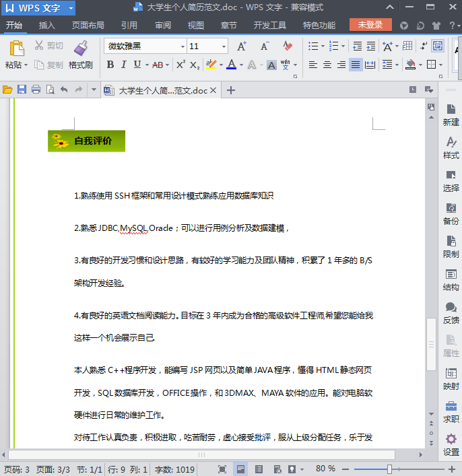The image size is (462, 476).
Task: Open font size dropdown
Action: pos(224,46)
